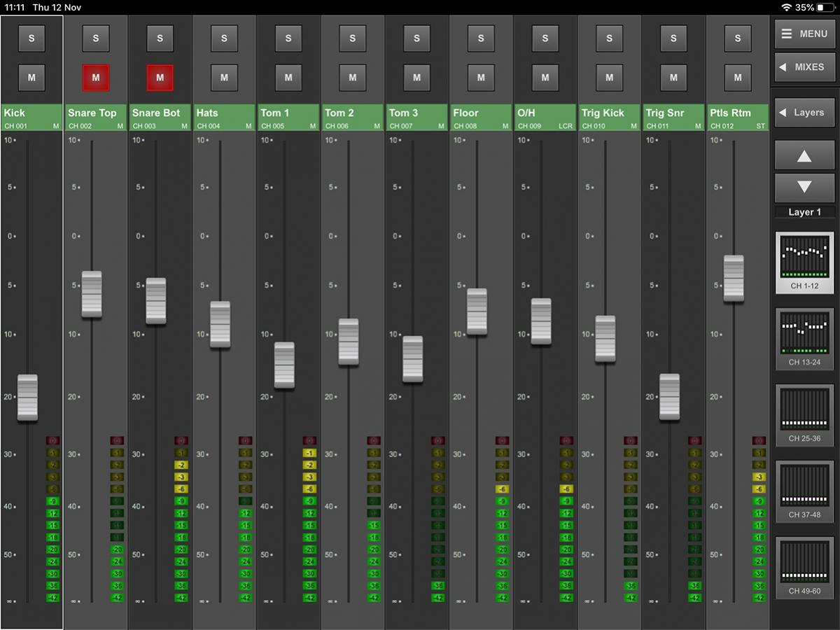Solo the Tom 2 channel
This screenshot has width=840, height=630.
[353, 38]
